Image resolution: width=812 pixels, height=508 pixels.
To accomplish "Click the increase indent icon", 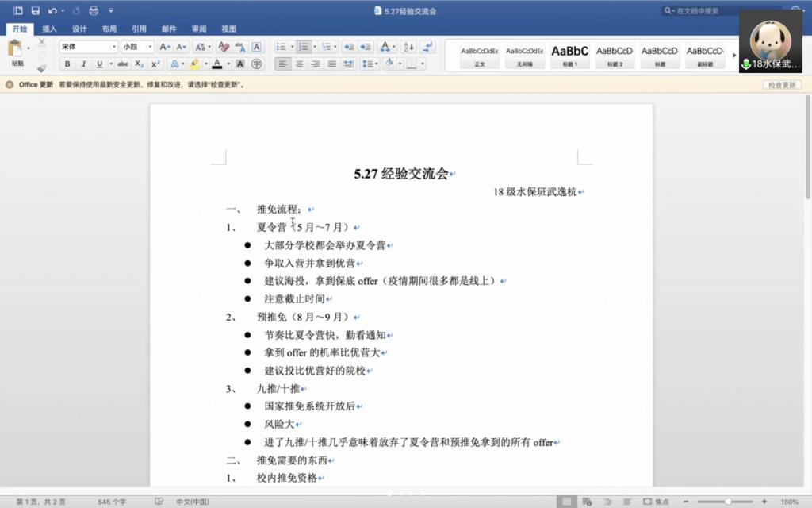I will point(366,47).
